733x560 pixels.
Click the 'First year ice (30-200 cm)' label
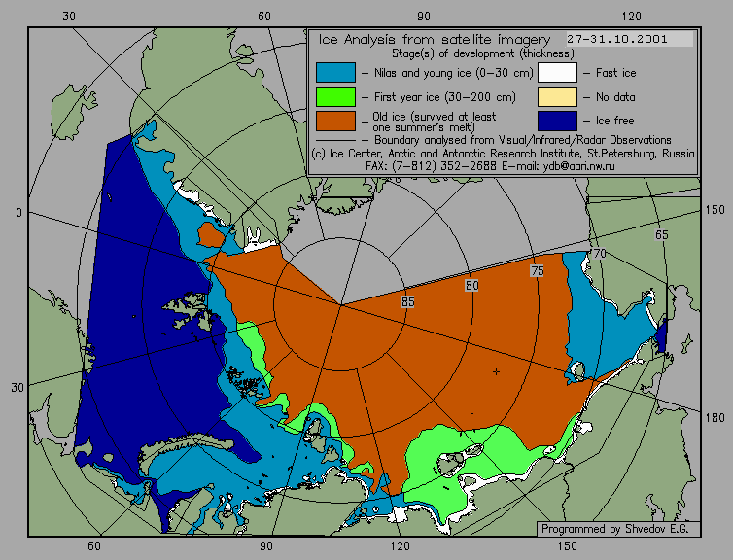(445, 97)
